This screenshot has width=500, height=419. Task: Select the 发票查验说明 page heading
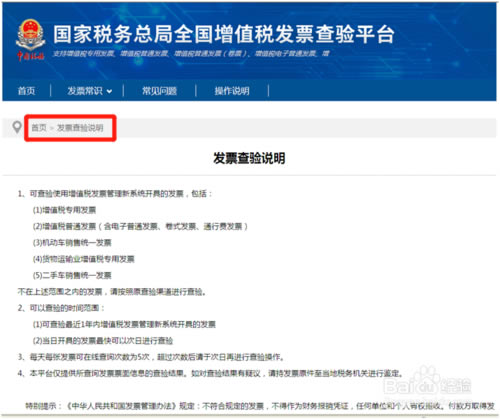(249, 158)
